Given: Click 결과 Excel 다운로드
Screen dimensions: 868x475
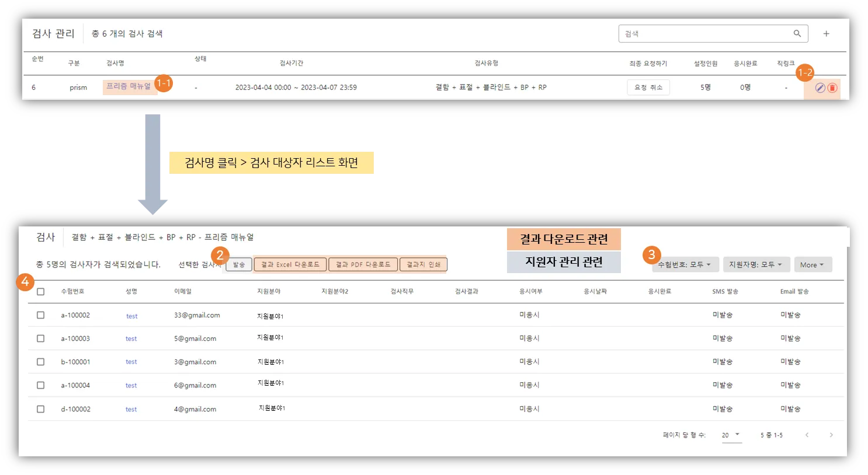Looking at the screenshot, I should tap(290, 265).
